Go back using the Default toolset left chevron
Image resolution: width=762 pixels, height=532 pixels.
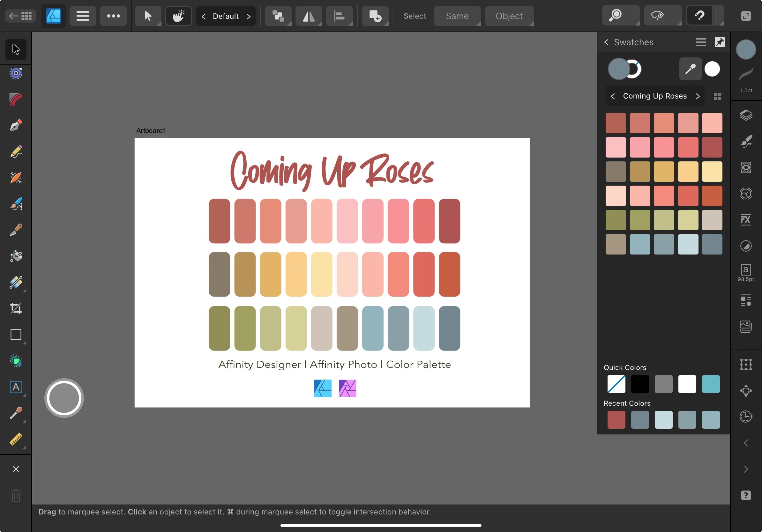click(203, 16)
